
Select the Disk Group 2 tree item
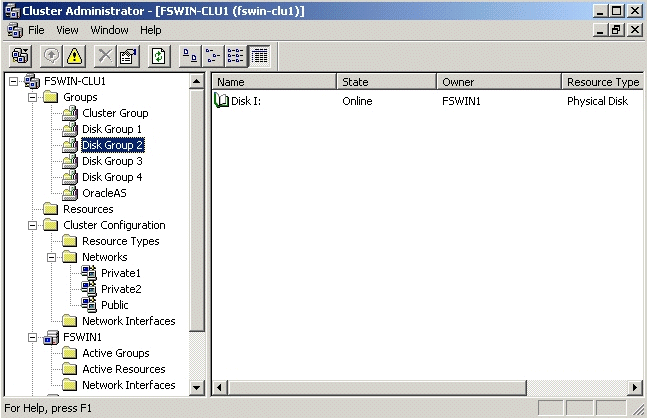[112, 145]
